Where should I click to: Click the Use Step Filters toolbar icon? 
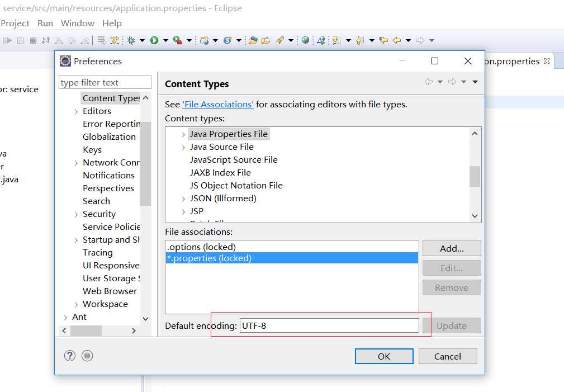(x=115, y=40)
